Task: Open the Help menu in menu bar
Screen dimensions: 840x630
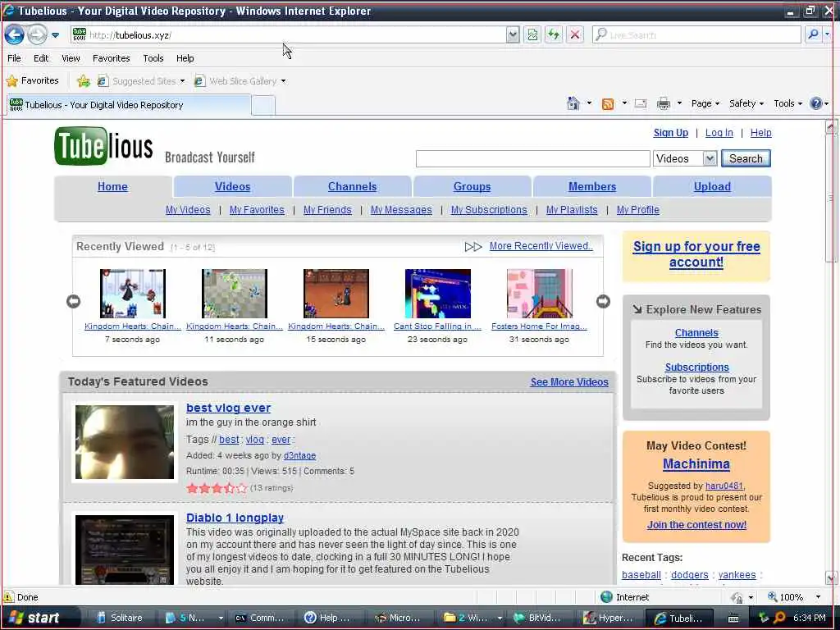Action: pos(185,58)
